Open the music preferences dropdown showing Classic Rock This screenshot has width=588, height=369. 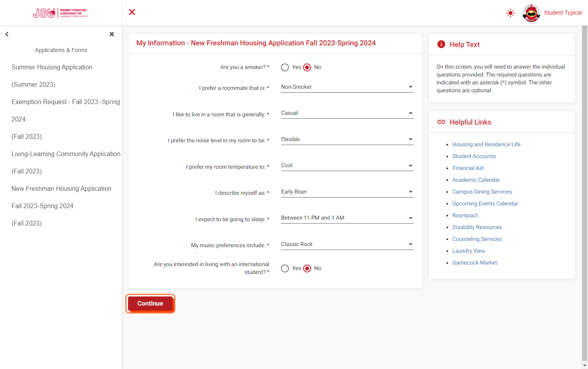(x=347, y=244)
